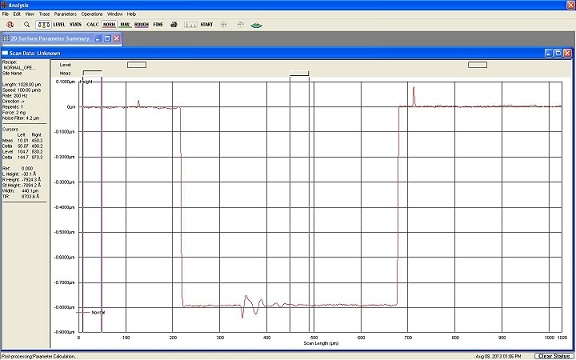The image size is (576, 360).
Task: Open the Operations menu
Action: click(x=92, y=14)
